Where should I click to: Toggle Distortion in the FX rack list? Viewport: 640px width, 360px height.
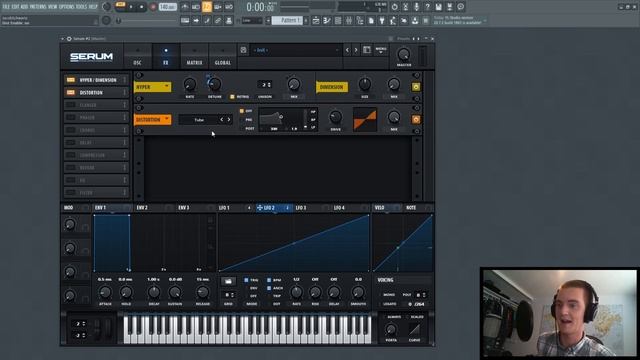coord(71,93)
